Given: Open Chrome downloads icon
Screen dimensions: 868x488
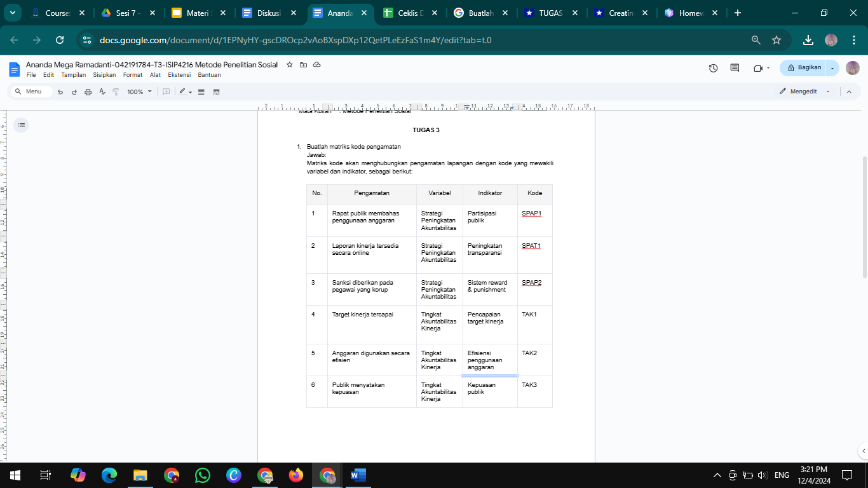Looking at the screenshot, I should [x=808, y=40].
